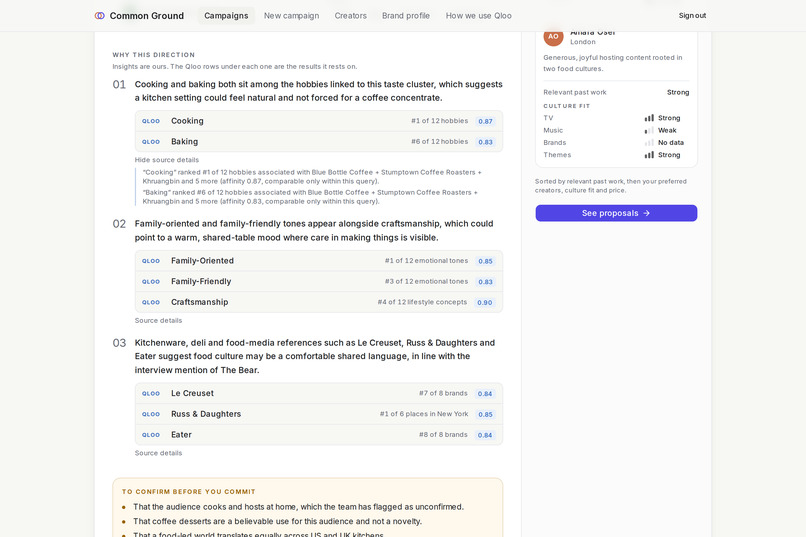Click the Qloo icon on Cooking row
806x537 pixels.
151,121
